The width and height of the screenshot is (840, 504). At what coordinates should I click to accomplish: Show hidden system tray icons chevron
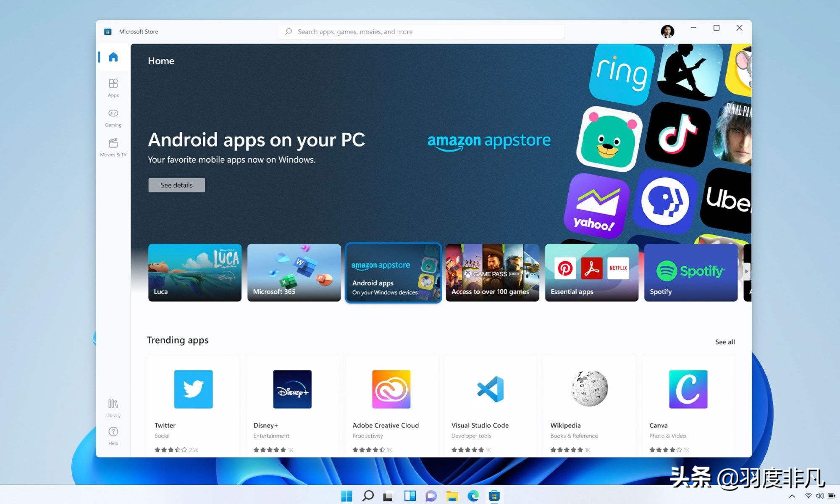click(792, 496)
